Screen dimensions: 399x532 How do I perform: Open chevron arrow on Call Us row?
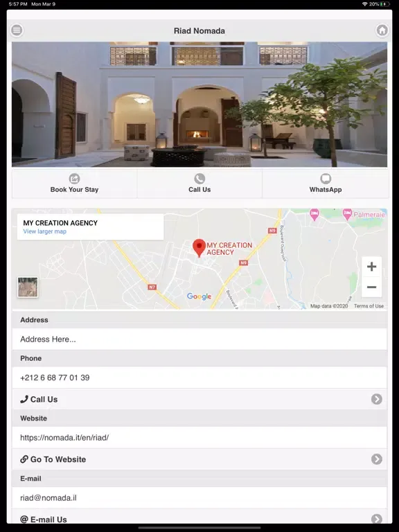(377, 399)
